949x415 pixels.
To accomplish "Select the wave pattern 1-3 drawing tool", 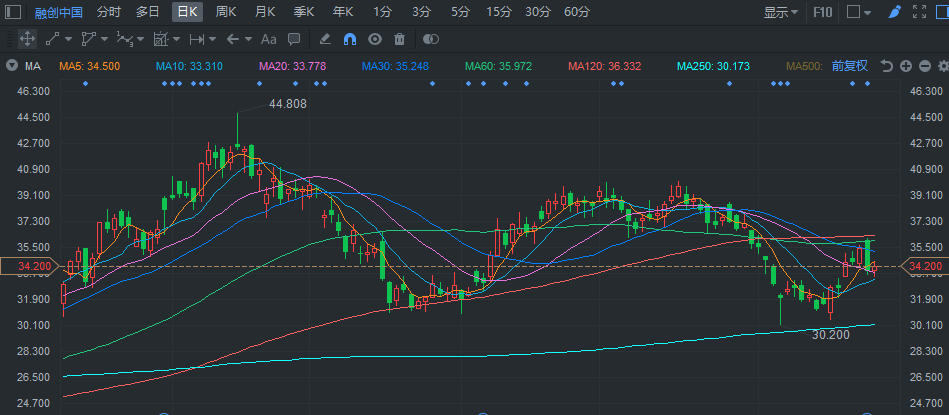I will (x=124, y=39).
